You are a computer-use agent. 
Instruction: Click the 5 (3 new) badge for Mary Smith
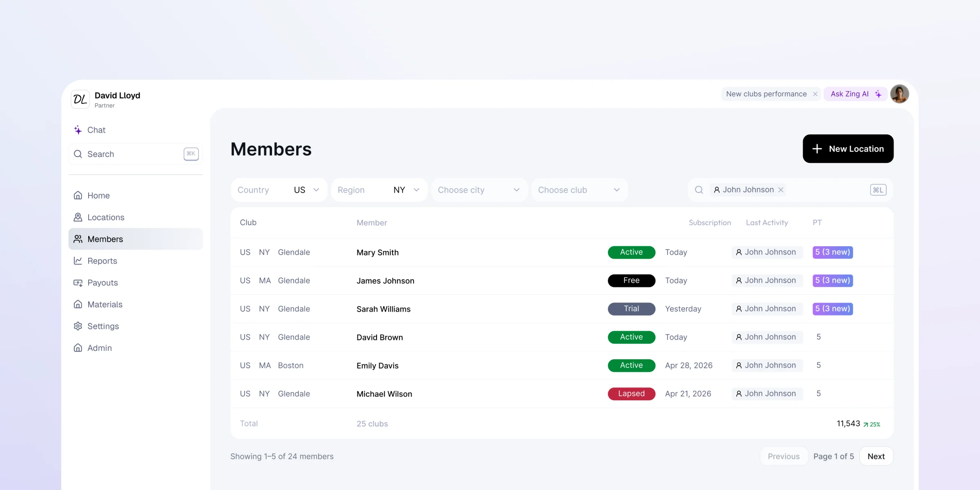tap(833, 252)
